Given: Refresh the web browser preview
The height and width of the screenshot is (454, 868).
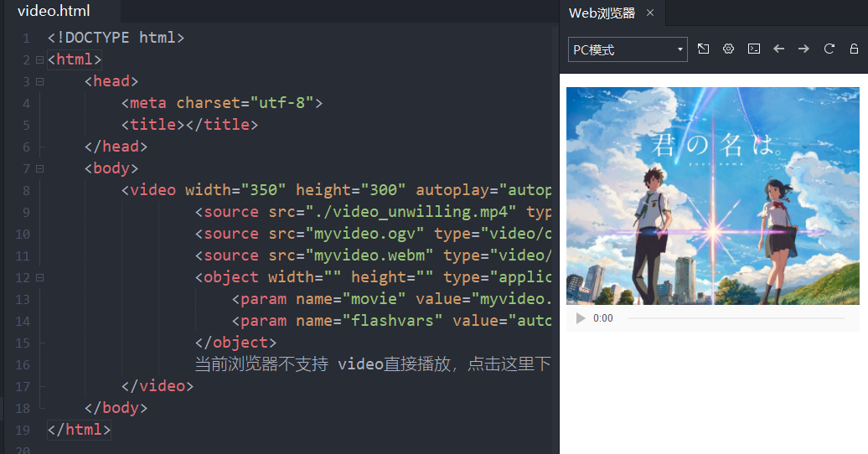Looking at the screenshot, I should pyautogui.click(x=829, y=49).
